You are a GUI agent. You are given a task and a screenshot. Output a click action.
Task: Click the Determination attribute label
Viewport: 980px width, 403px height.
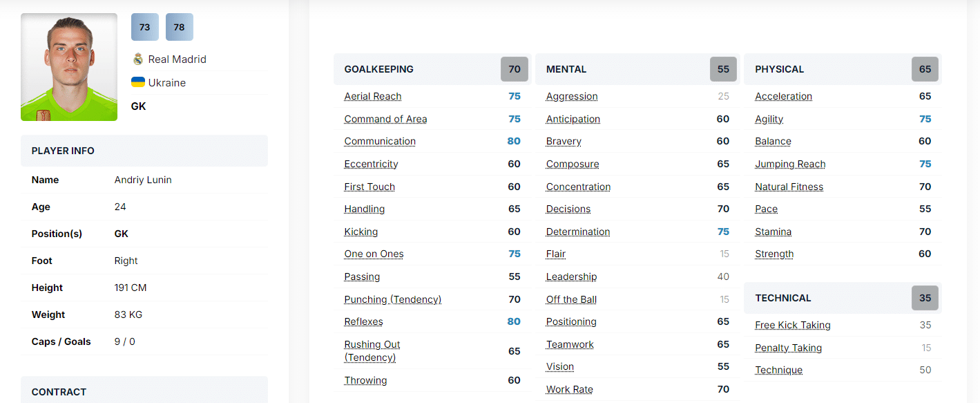pyautogui.click(x=578, y=232)
